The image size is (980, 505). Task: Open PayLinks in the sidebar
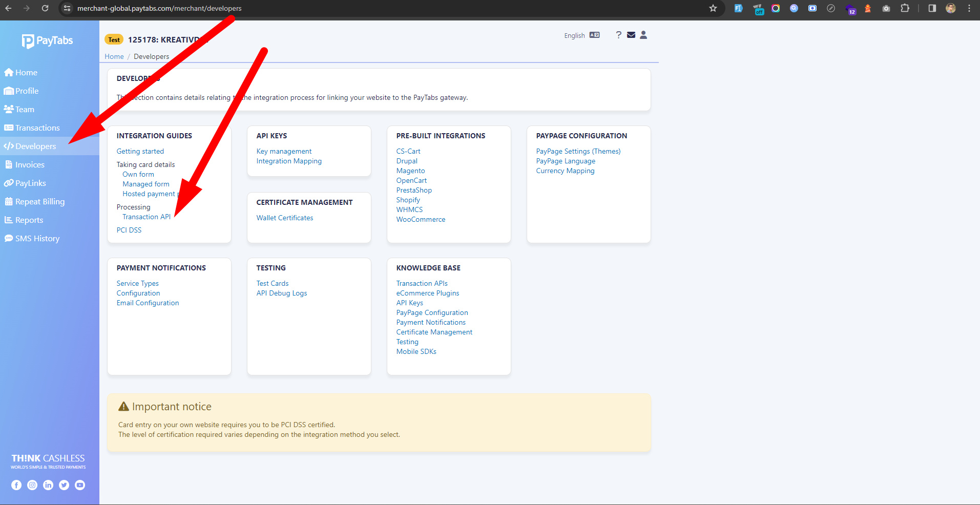[x=25, y=183]
